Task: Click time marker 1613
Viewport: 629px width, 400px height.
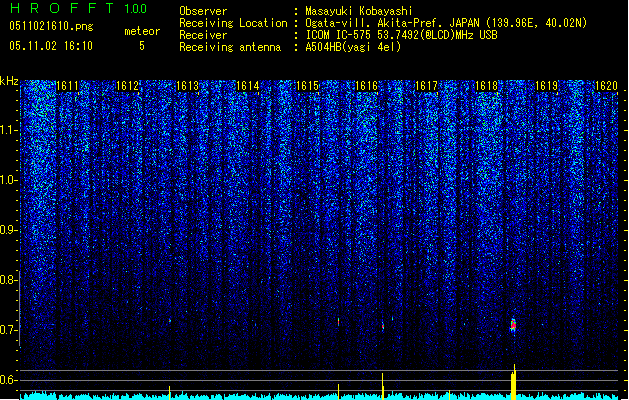Action: [x=187, y=86]
